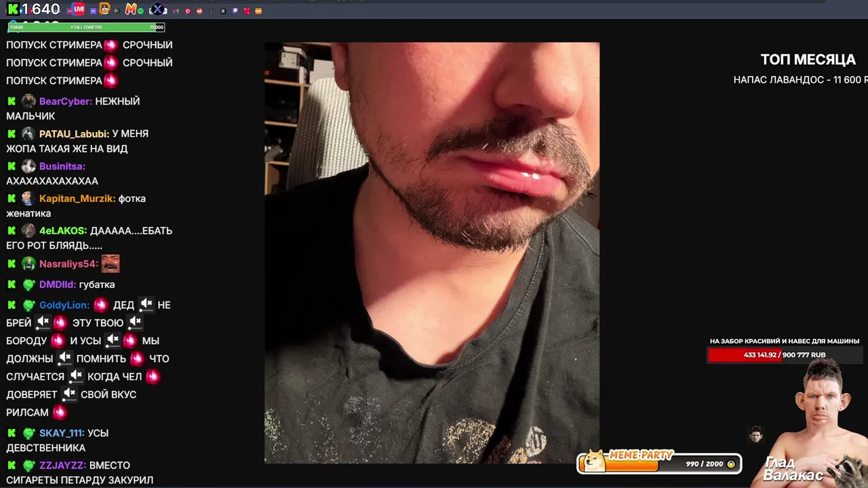Image resolution: width=868 pixels, height=488 pixels.
Task: Click the 'фотка женатика' chat message
Action: (x=76, y=206)
